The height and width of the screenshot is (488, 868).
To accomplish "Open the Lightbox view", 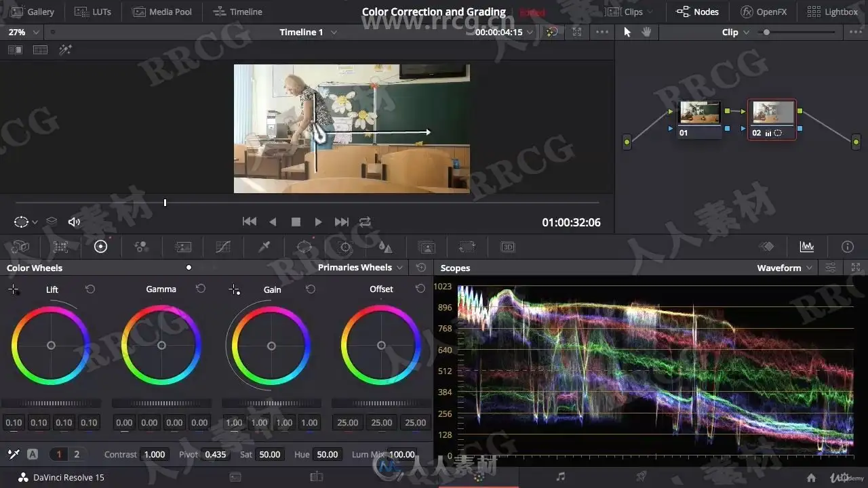I will tap(833, 12).
